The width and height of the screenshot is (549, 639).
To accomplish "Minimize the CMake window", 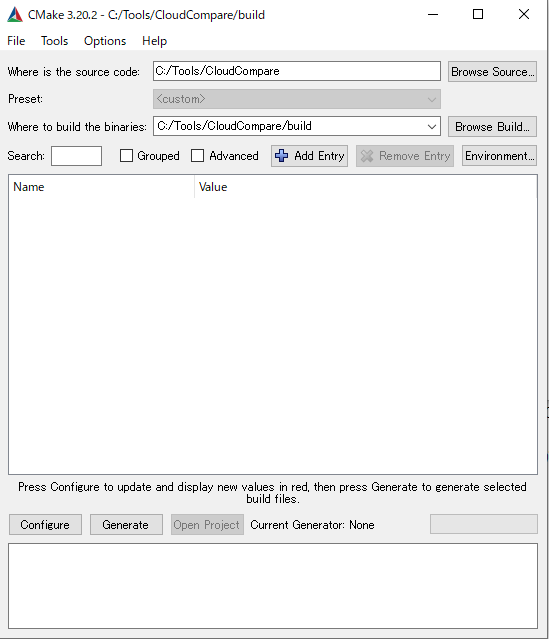I will 433,15.
